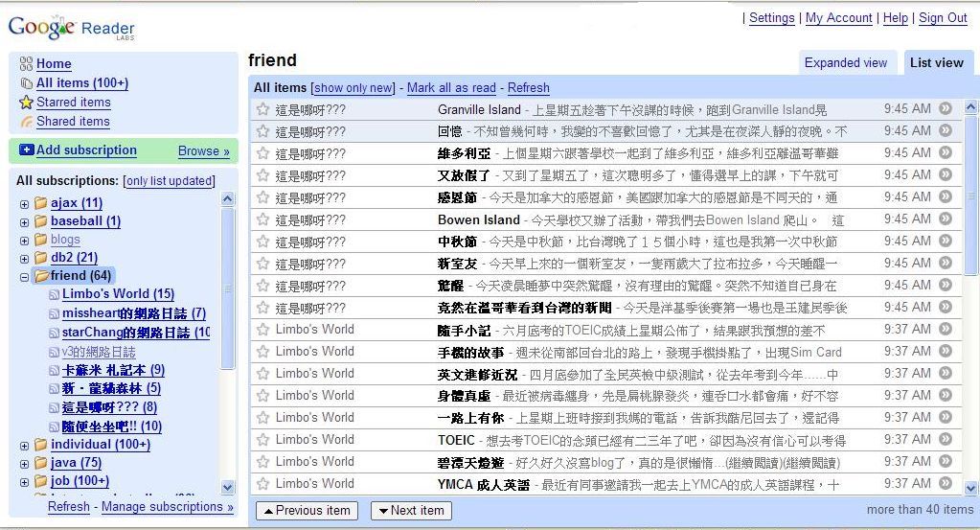Refresh the friend item list
Image resolution: width=980 pixels, height=530 pixels.
[x=528, y=88]
